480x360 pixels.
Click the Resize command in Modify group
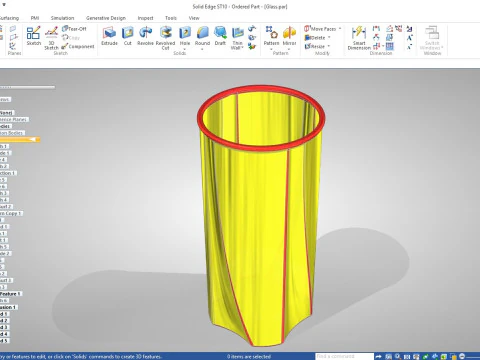315,46
